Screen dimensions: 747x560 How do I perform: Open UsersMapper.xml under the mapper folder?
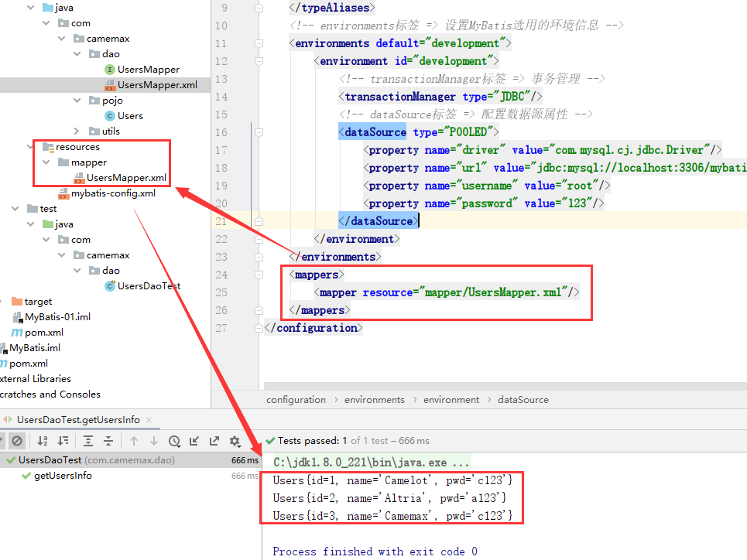(x=126, y=178)
